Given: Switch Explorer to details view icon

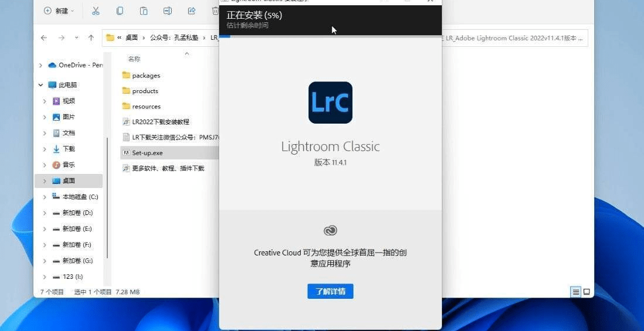Looking at the screenshot, I should point(576,292).
